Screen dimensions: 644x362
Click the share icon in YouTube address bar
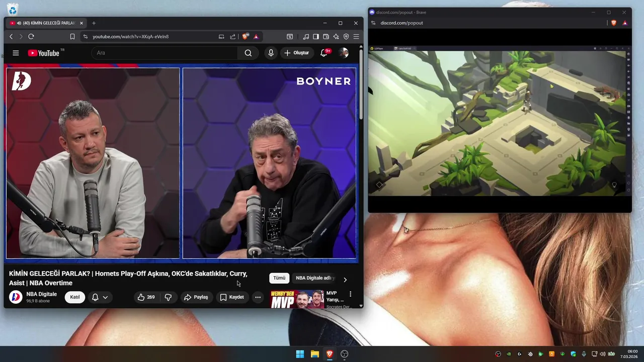pyautogui.click(x=233, y=37)
